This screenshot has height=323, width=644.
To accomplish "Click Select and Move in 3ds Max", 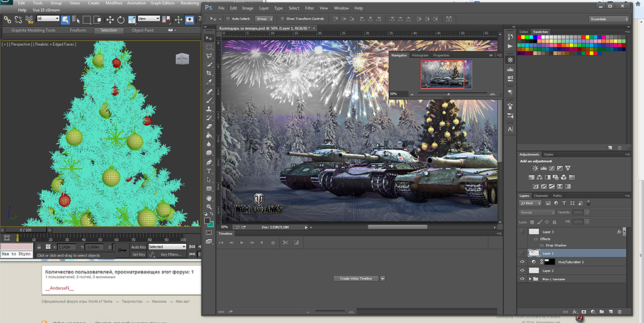I will pos(109,19).
